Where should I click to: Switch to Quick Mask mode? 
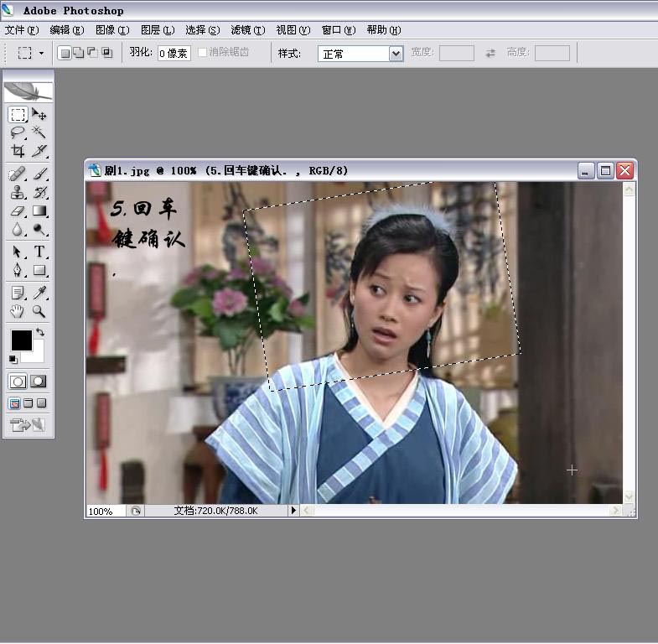tap(39, 382)
